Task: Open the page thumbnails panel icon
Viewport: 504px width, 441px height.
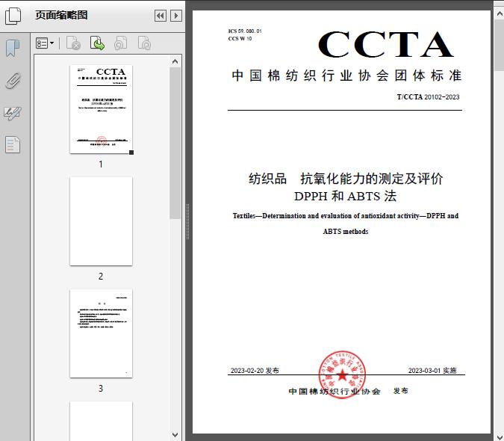Action: 13,16
